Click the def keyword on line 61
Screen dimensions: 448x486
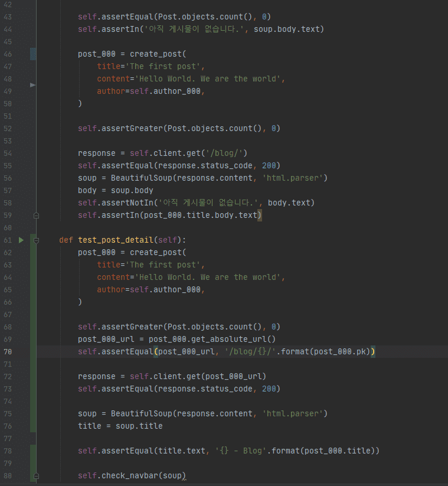66,240
